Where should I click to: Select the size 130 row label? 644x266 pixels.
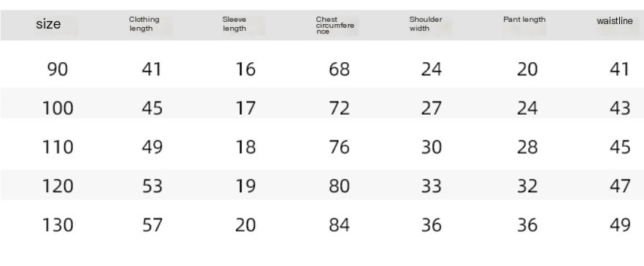pyautogui.click(x=58, y=225)
